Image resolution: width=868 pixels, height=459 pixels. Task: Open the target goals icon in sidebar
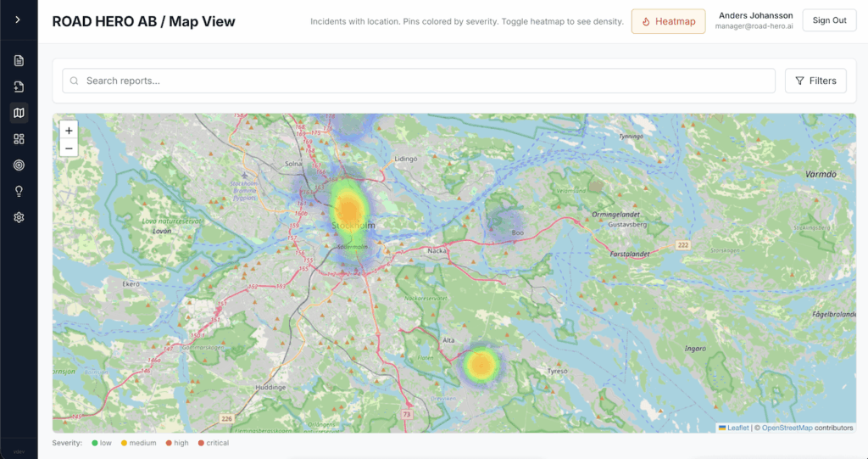(x=19, y=165)
